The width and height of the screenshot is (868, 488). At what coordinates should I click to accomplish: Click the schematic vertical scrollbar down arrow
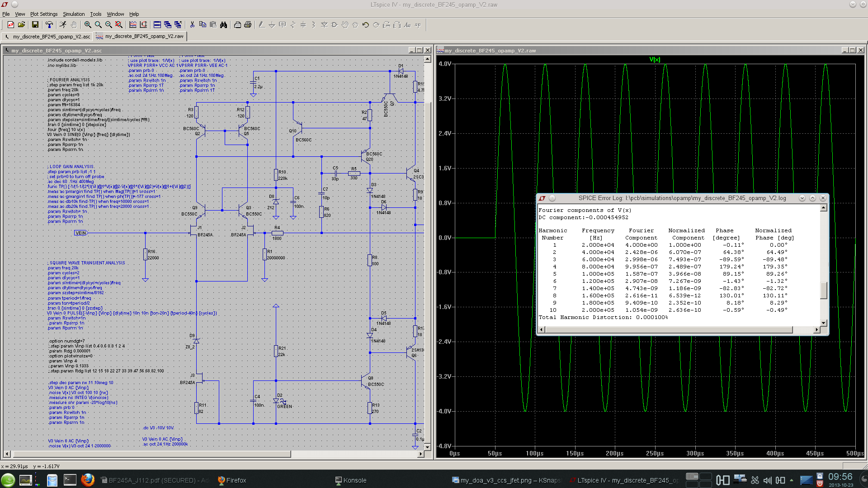click(x=427, y=447)
